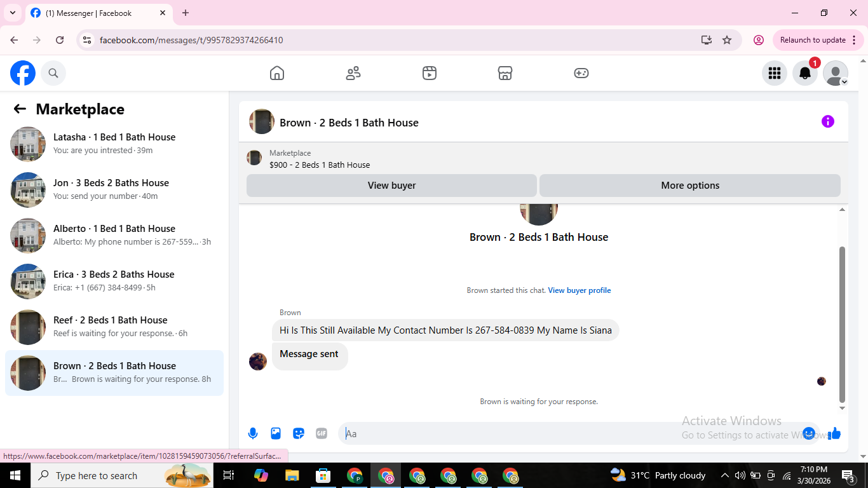The width and height of the screenshot is (868, 488).
Task: Open Windows Start menu
Action: [x=15, y=475]
